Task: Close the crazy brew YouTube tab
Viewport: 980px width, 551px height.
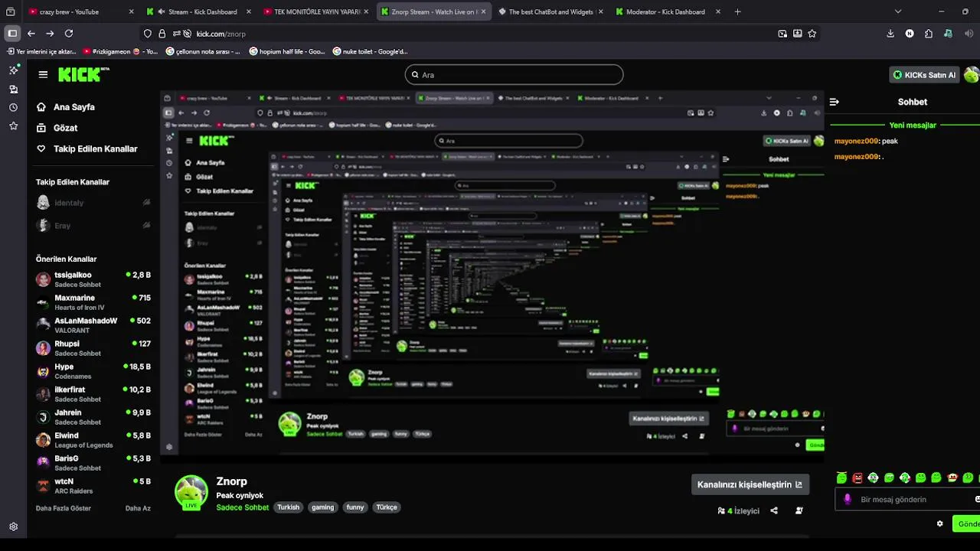Action: coord(131,11)
